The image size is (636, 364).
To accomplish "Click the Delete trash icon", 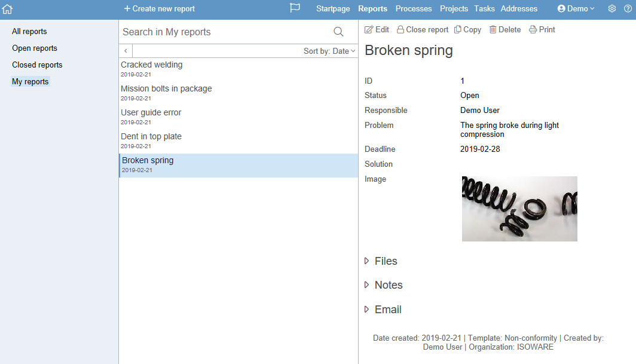I will 493,30.
